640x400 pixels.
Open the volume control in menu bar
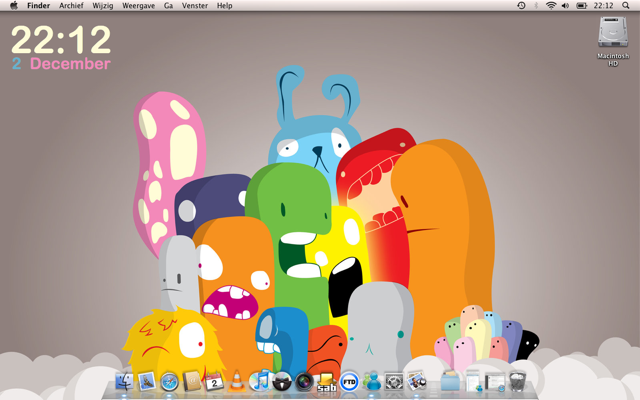(x=565, y=6)
